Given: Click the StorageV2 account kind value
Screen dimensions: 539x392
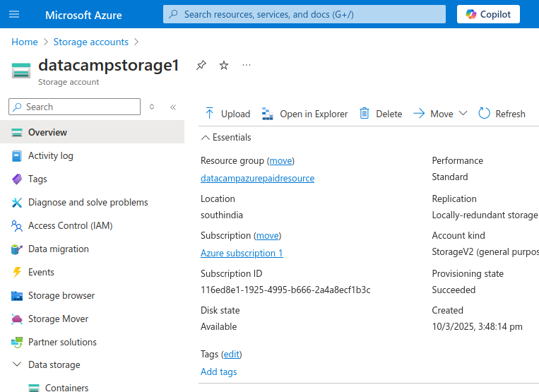Looking at the screenshot, I should pyautogui.click(x=485, y=252).
